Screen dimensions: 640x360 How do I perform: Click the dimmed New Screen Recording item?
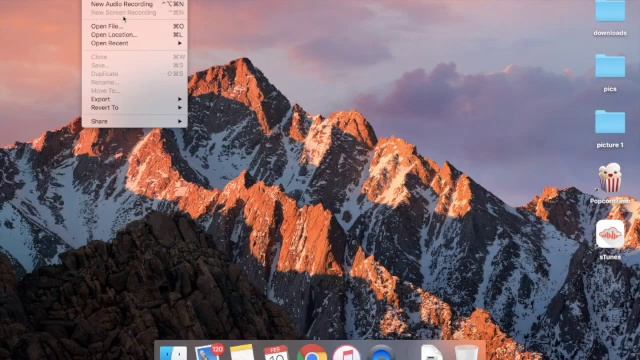(x=135, y=13)
